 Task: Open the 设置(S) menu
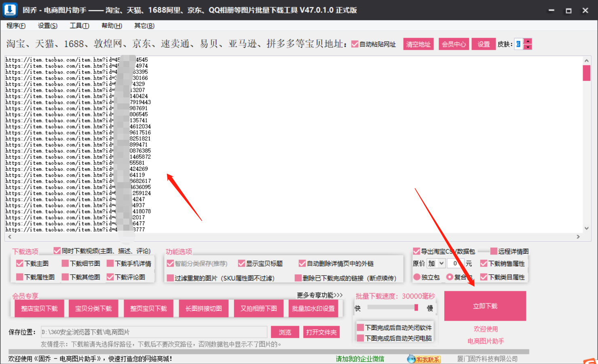48,25
